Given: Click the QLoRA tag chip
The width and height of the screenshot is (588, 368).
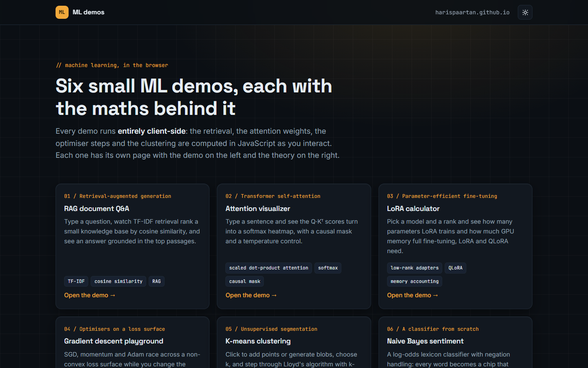Looking at the screenshot, I should tap(455, 268).
